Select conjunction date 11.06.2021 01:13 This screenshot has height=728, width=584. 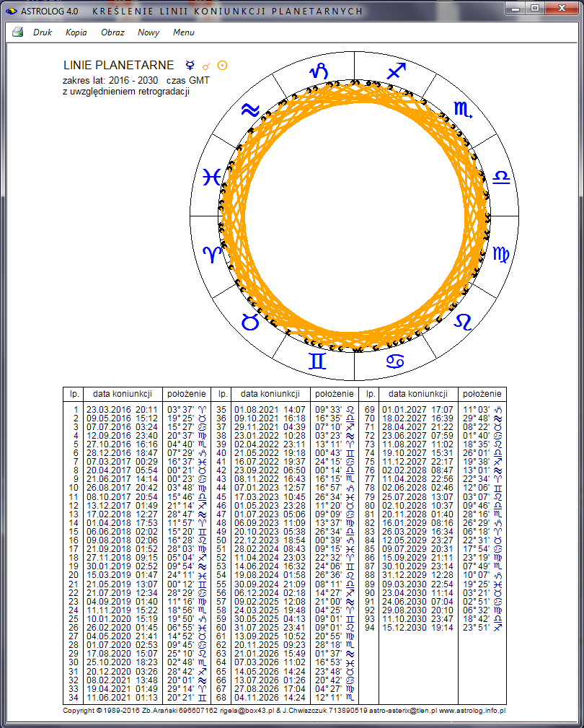(x=122, y=698)
